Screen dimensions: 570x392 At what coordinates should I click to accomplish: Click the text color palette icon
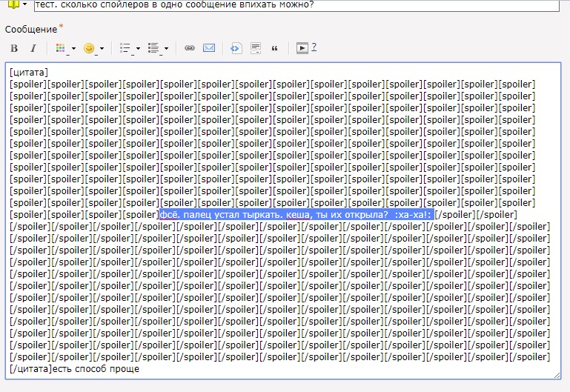61,48
